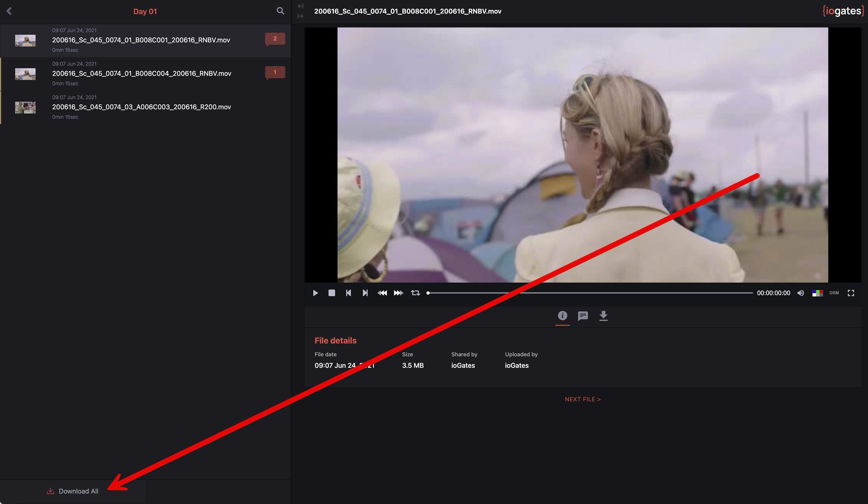
Task: Click the rewind icon
Action: (382, 293)
